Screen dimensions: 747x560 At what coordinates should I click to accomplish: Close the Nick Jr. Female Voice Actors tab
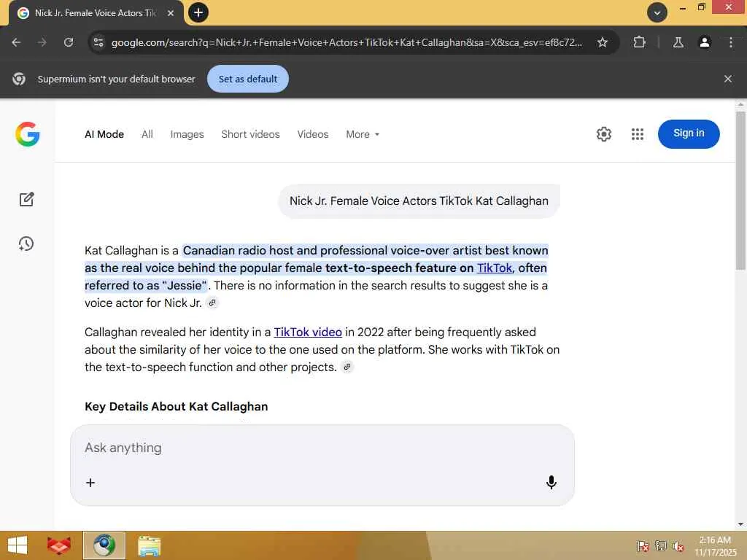tap(171, 13)
